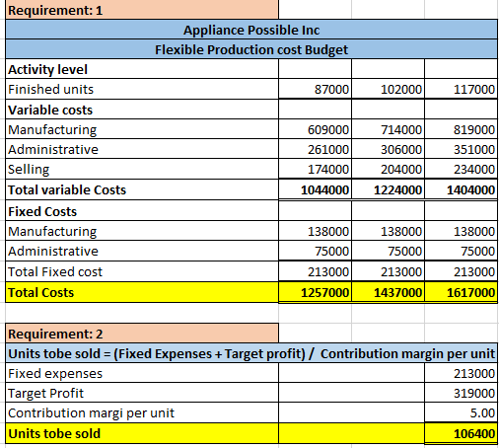Click total cost value 1437000
The height and width of the screenshot is (448, 499).
click(388, 292)
